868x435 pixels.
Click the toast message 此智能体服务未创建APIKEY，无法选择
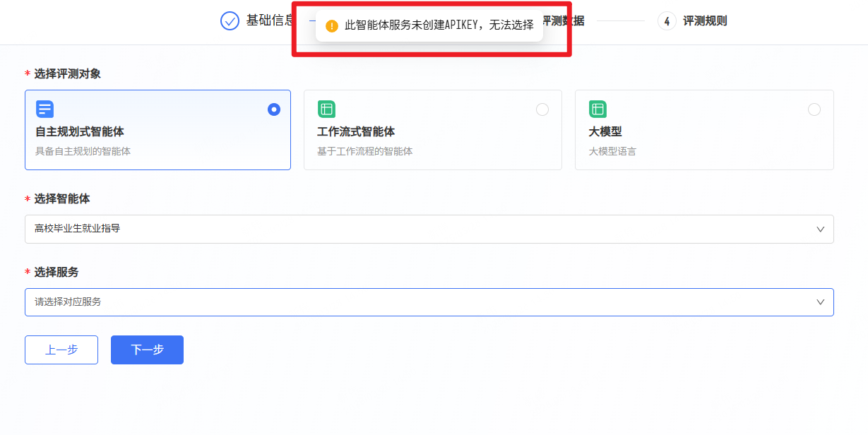(x=439, y=26)
